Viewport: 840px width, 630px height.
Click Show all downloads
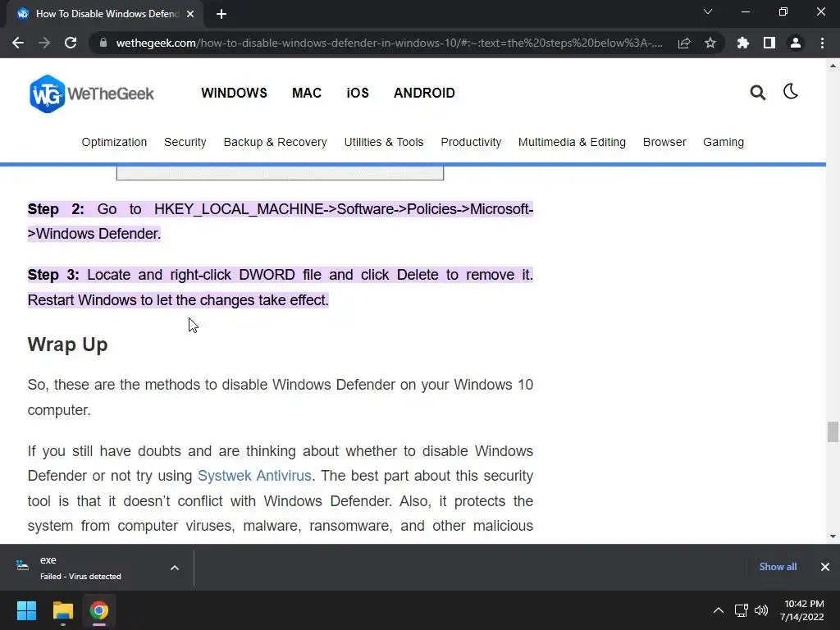coord(778,566)
